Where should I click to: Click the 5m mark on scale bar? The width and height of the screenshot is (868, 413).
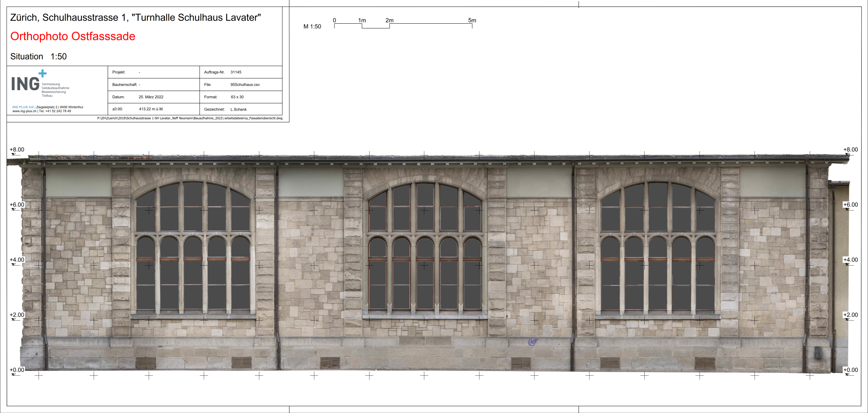pos(472,20)
